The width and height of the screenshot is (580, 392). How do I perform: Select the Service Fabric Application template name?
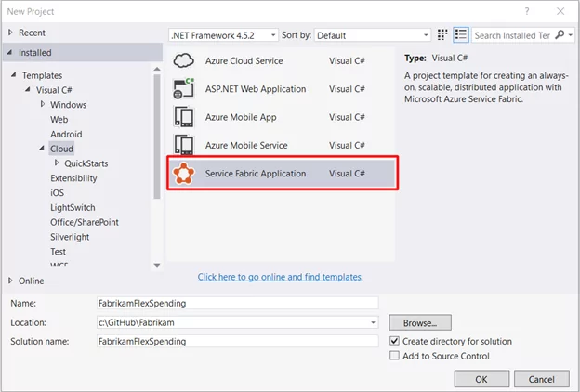pyautogui.click(x=256, y=174)
